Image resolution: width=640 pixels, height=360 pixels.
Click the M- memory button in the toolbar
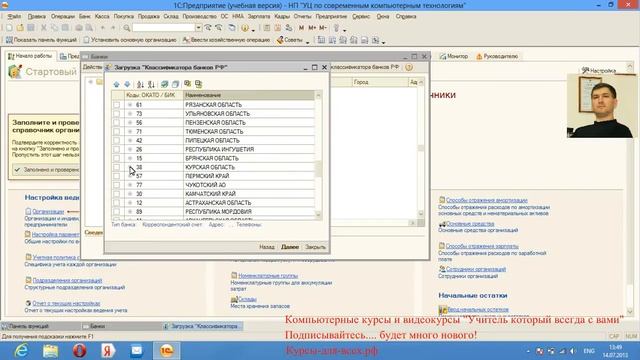[x=322, y=28]
